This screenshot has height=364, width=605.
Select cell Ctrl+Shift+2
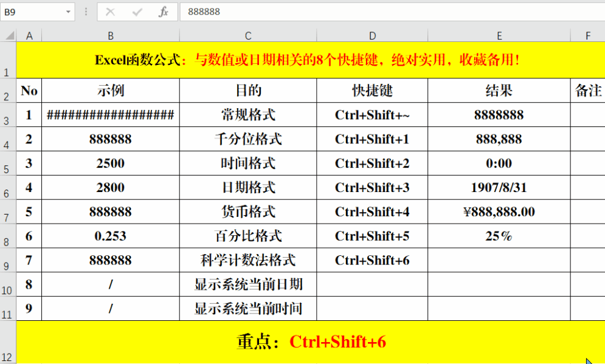(x=372, y=163)
